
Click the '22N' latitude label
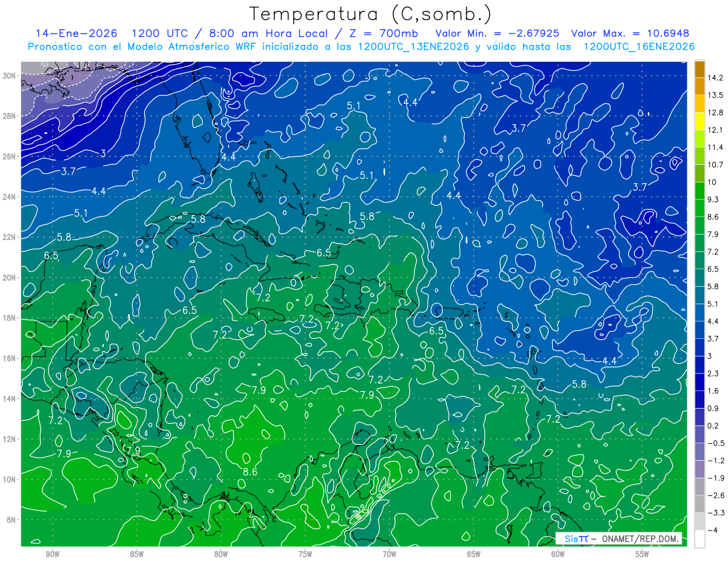[9, 237]
